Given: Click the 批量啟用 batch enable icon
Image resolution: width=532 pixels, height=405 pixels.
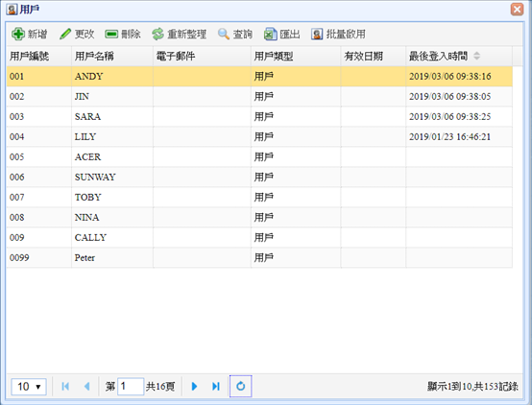Looking at the screenshot, I should tap(317, 34).
